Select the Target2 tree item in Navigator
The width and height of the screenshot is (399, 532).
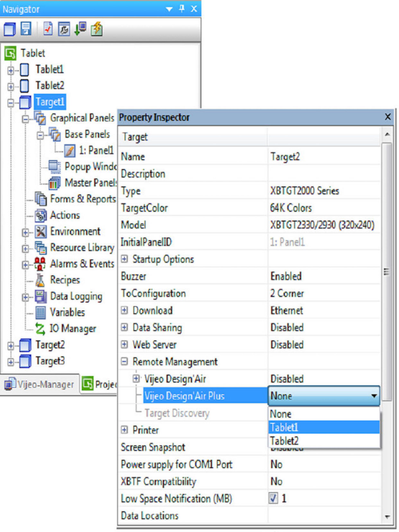point(50,345)
